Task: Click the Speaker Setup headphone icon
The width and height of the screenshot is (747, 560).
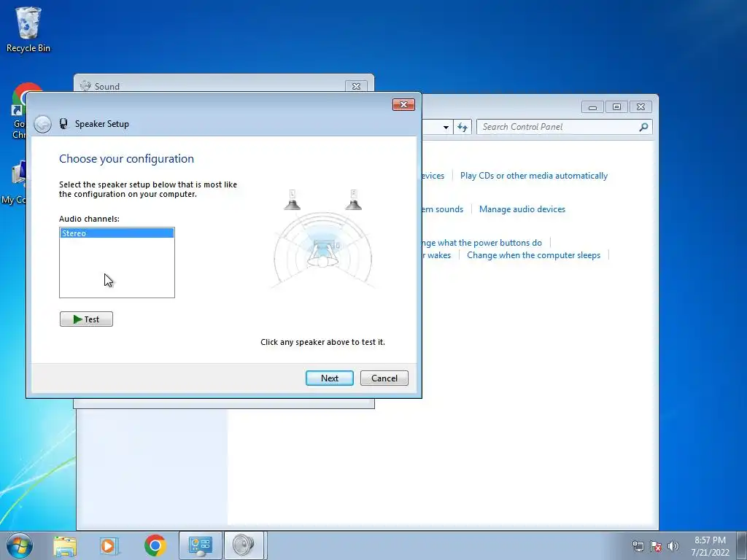Action: click(63, 124)
